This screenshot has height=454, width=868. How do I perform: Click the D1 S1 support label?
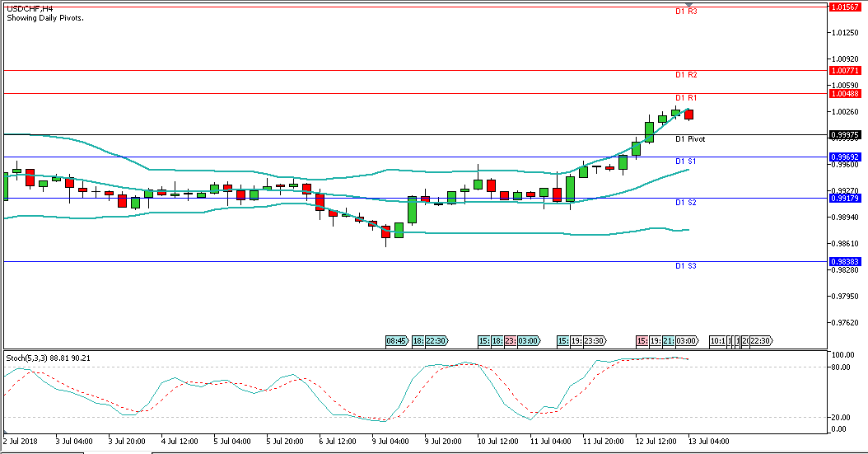point(686,161)
